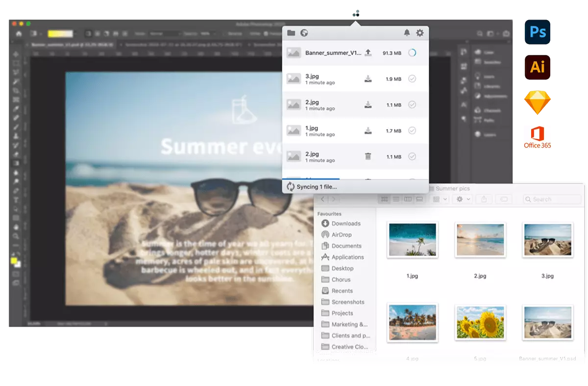The image size is (588, 386).
Task: Switch Finder to list view
Action: [396, 199]
